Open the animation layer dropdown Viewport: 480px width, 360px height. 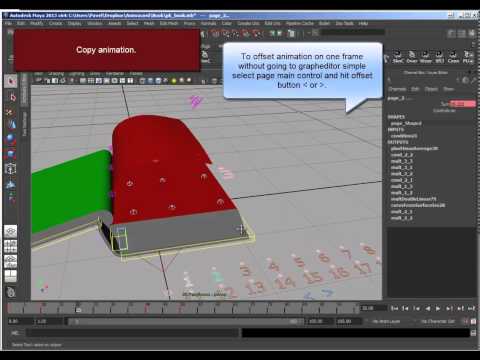coord(386,321)
